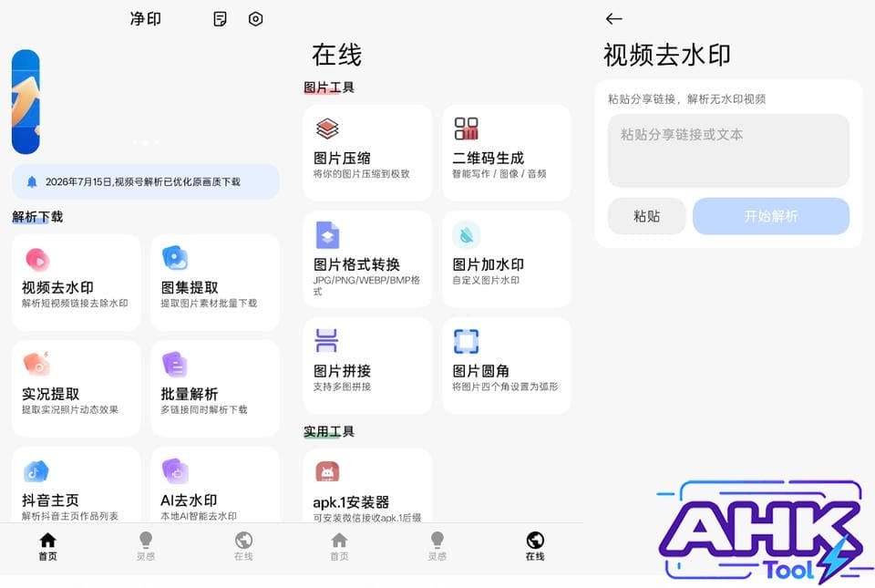Screen dimensions: 875x588
Task: Open 图集提取 card title
Action: coord(190,287)
